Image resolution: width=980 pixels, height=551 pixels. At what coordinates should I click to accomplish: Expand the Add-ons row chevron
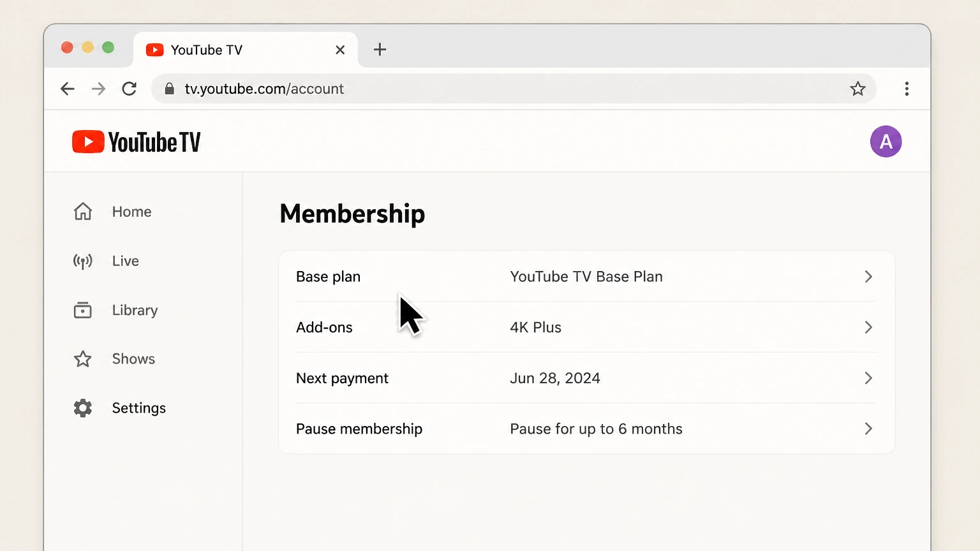[868, 327]
